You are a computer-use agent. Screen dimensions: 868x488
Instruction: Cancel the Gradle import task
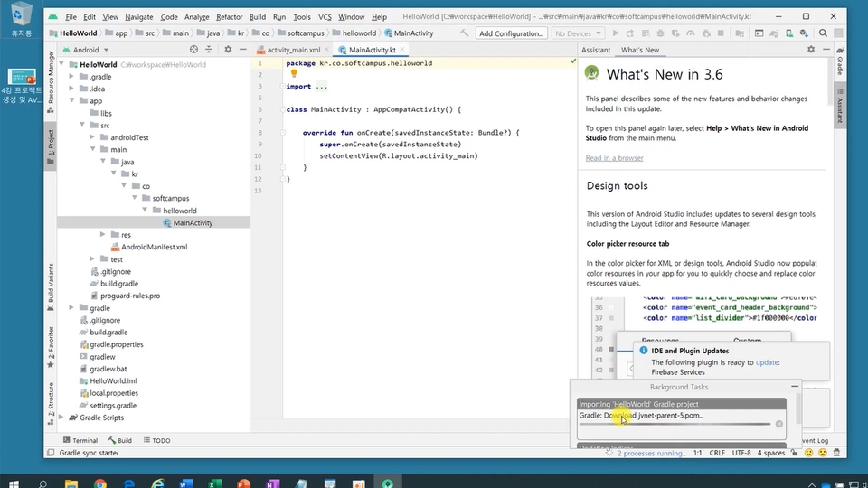coord(778,424)
